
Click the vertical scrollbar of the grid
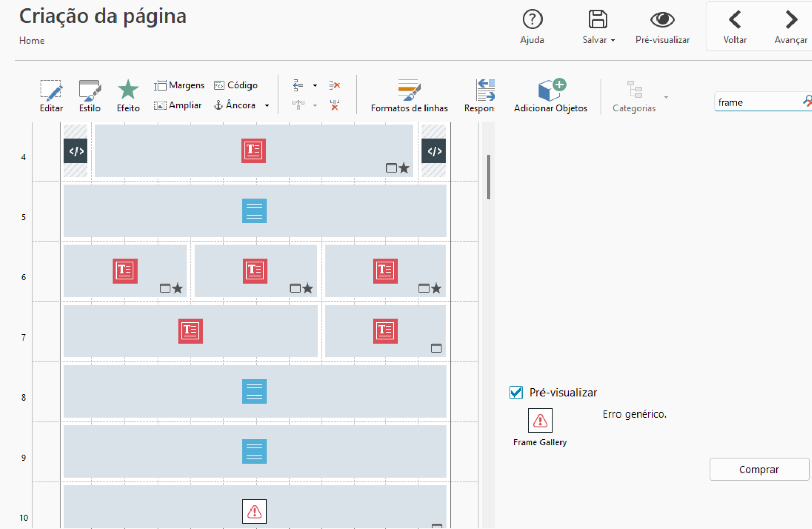(x=488, y=177)
